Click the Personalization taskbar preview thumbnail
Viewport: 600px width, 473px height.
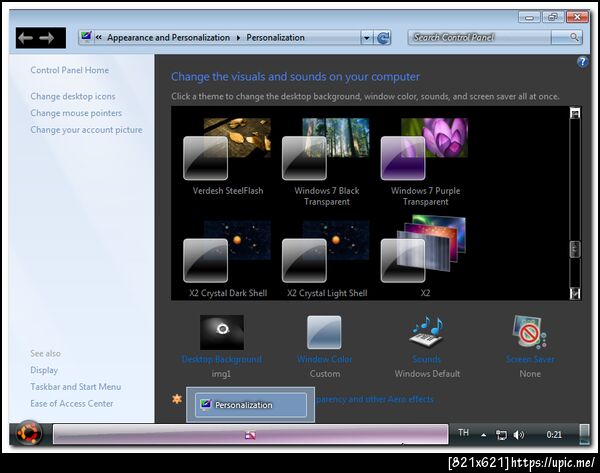(x=250, y=404)
